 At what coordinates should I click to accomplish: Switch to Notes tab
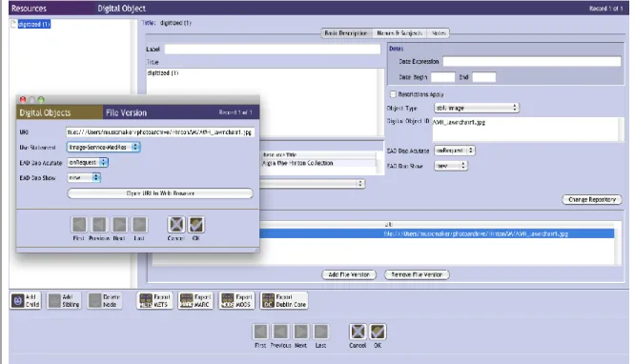[x=439, y=33]
